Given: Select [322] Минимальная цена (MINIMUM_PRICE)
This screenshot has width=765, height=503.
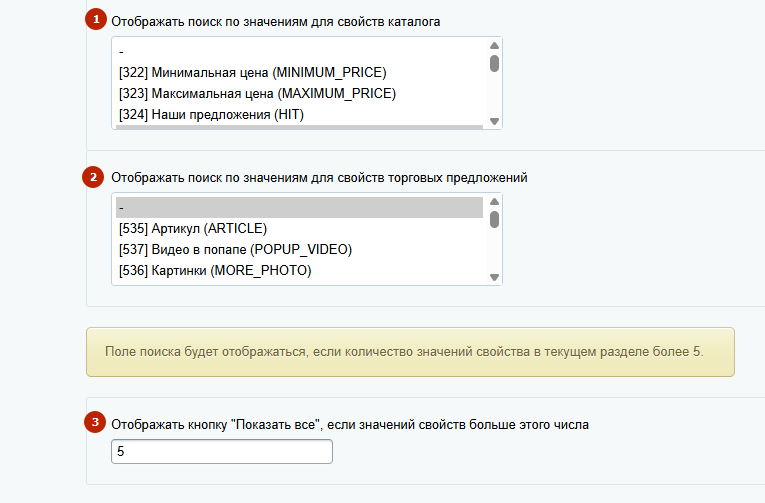Looking at the screenshot, I should click(x=251, y=72).
